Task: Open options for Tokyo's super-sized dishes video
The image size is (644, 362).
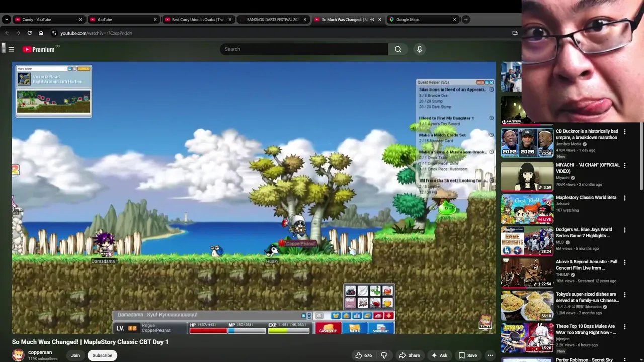Action: point(625,295)
